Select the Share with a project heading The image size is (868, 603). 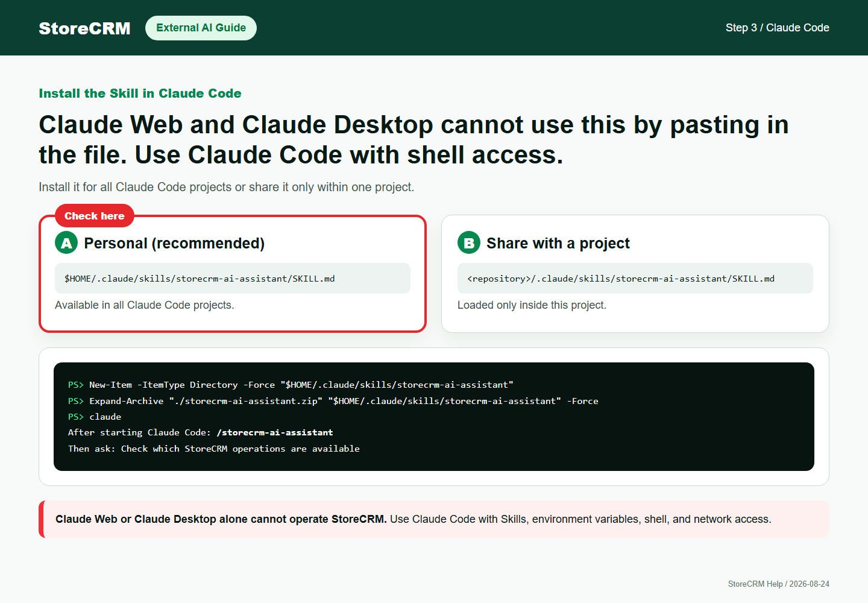558,243
